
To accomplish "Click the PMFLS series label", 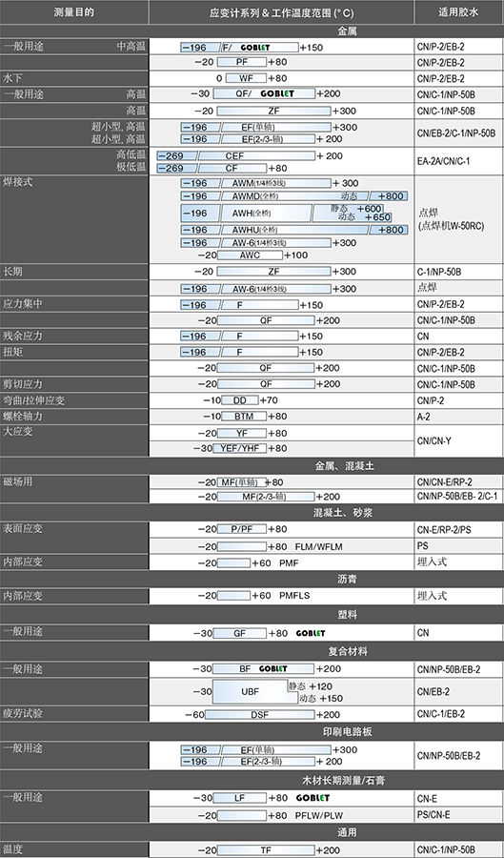I will [x=294, y=595].
